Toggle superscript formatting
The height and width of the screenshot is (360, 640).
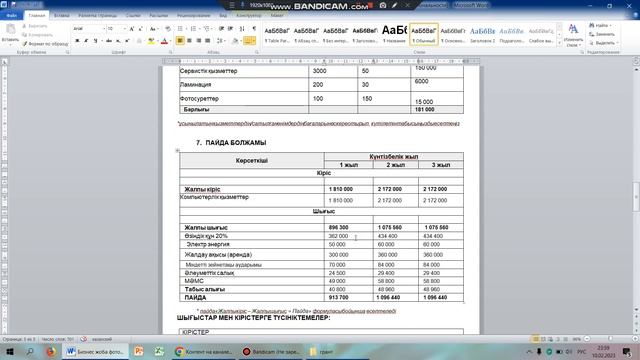point(127,41)
